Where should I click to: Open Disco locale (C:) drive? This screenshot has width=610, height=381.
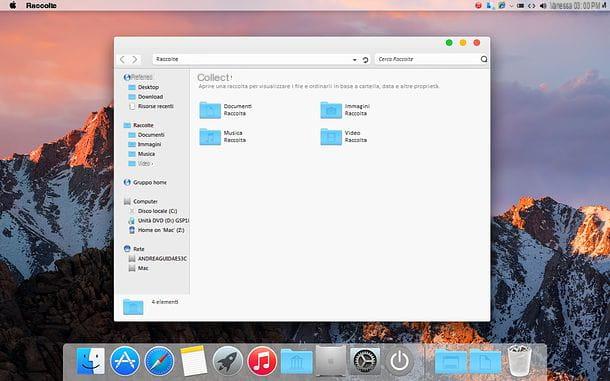tap(152, 211)
